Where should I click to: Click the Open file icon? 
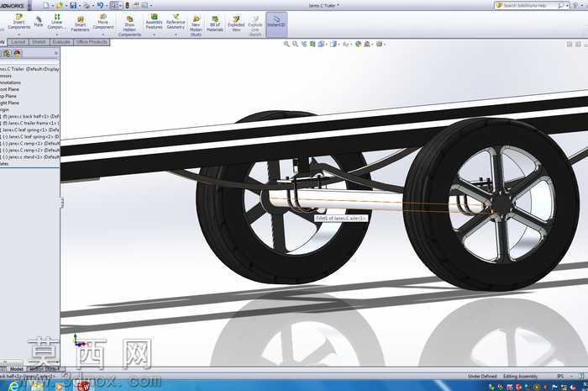click(60, 5)
